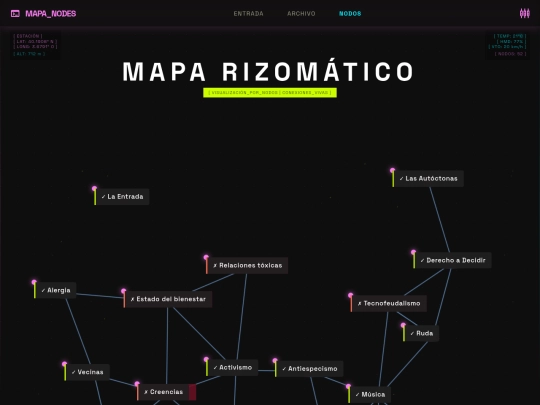540x405 pixels.
Task: Click the NODOS count readout
Action: coord(510,54)
